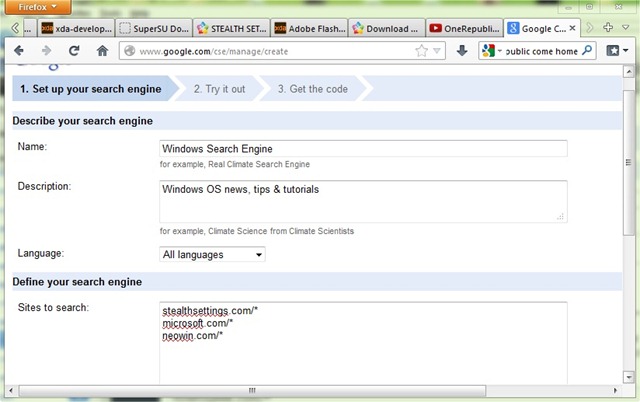640x402 pixels.
Task: Open the URL history dropdown arrow
Action: pyautogui.click(x=437, y=51)
